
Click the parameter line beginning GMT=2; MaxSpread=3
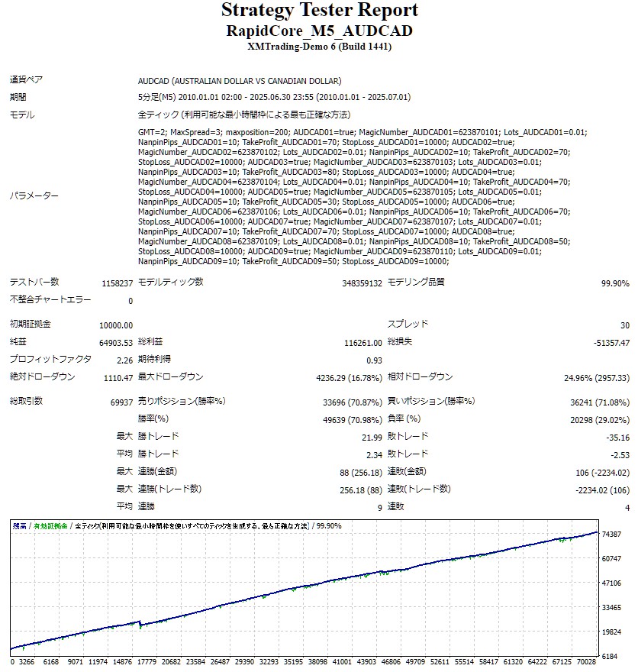click(362, 132)
